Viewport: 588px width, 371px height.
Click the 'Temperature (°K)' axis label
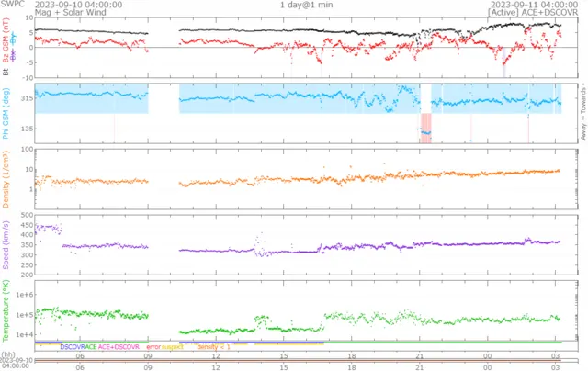[6, 311]
